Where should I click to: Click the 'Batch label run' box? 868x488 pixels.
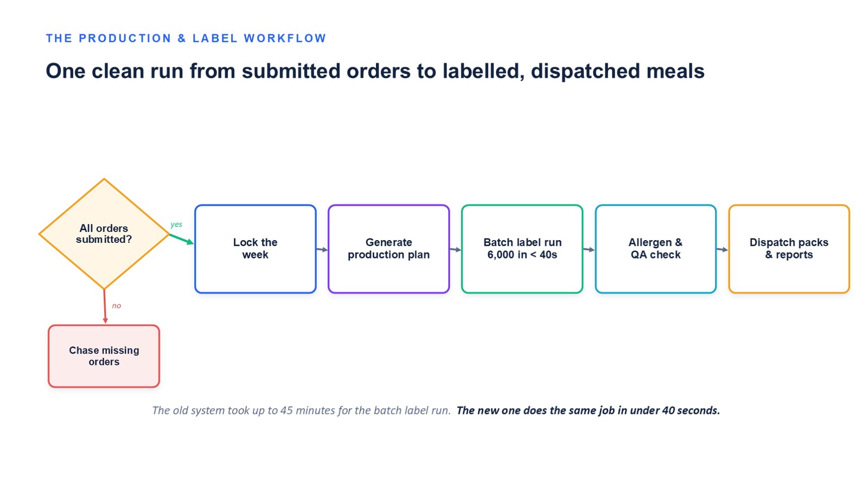pyautogui.click(x=522, y=249)
